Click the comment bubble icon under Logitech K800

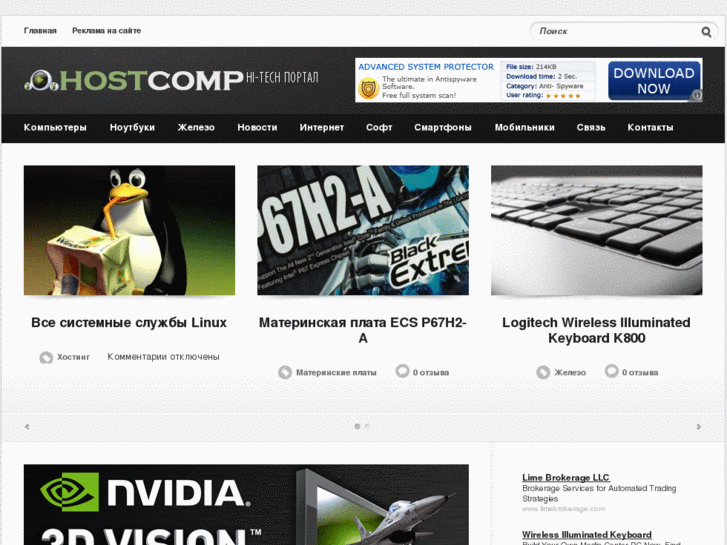click(x=612, y=371)
